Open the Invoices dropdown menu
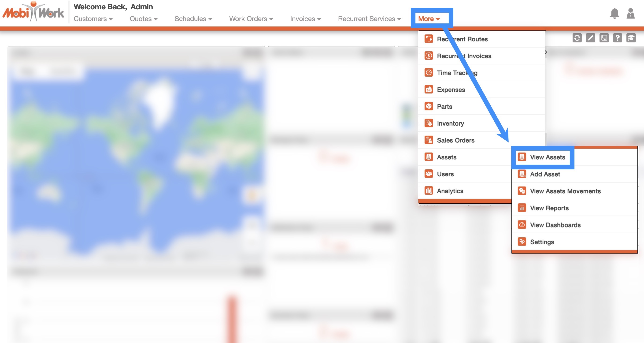644x343 pixels. pyautogui.click(x=305, y=19)
